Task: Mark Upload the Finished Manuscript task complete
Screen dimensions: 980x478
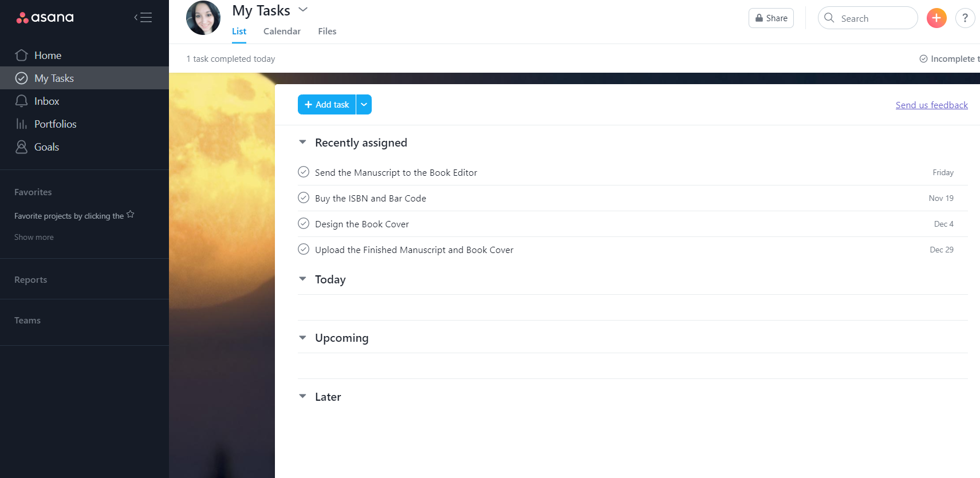Action: pos(304,249)
